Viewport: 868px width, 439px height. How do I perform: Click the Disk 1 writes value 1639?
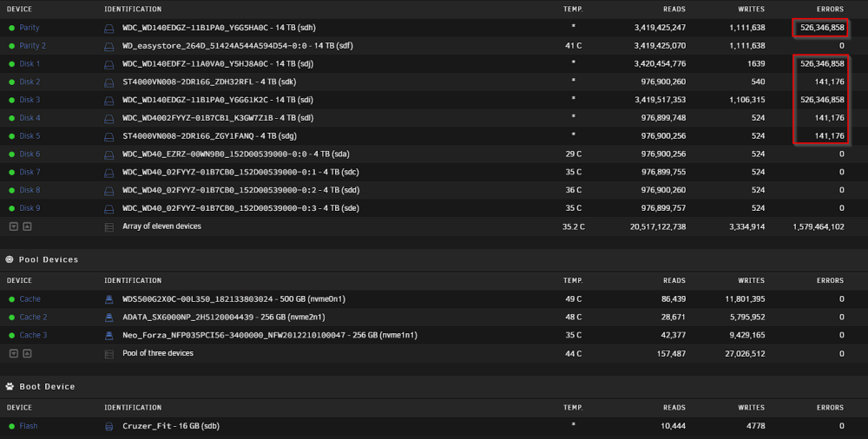756,63
